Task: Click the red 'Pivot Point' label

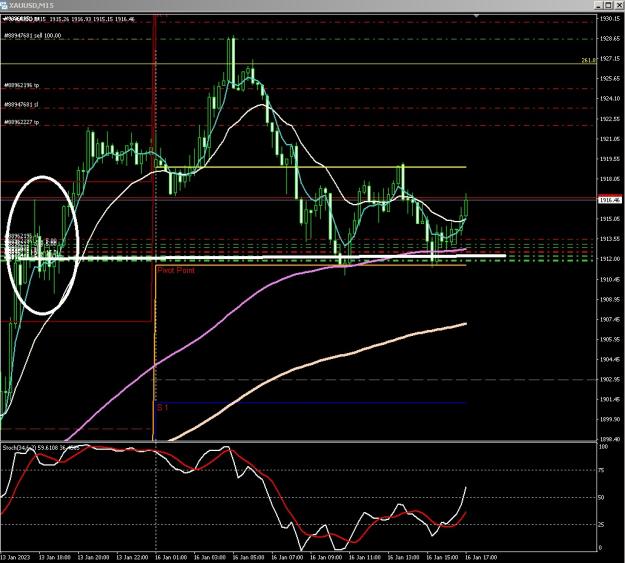Action: coord(176,270)
